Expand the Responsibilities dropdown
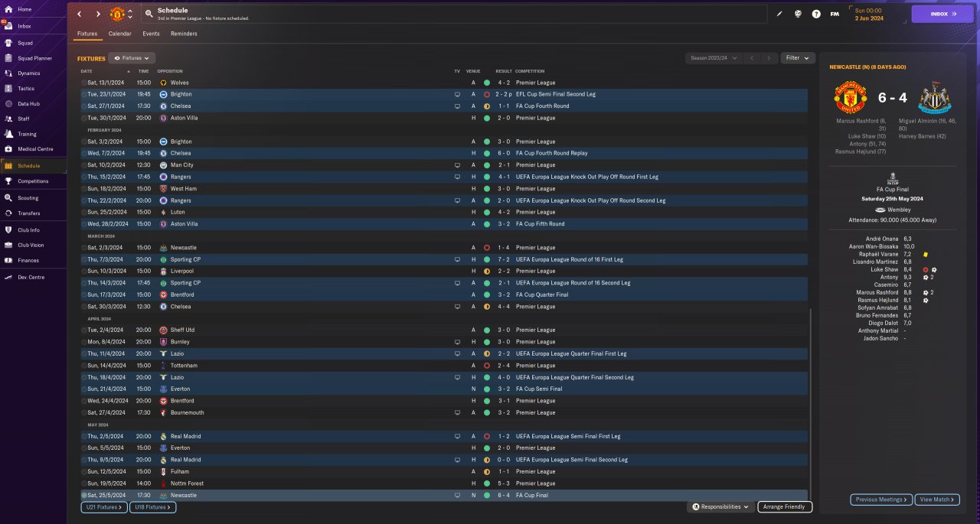The width and height of the screenshot is (980, 524). 720,507
